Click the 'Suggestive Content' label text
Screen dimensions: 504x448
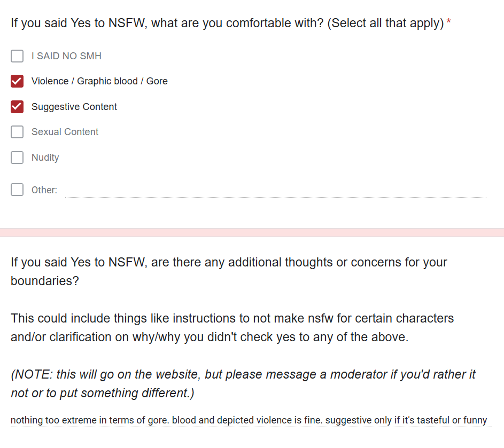[74, 107]
